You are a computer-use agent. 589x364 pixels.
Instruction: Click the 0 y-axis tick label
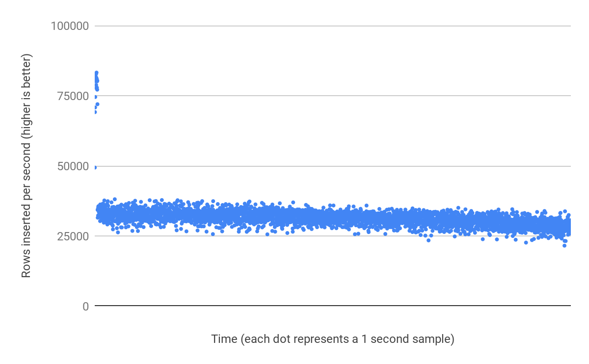click(85, 307)
